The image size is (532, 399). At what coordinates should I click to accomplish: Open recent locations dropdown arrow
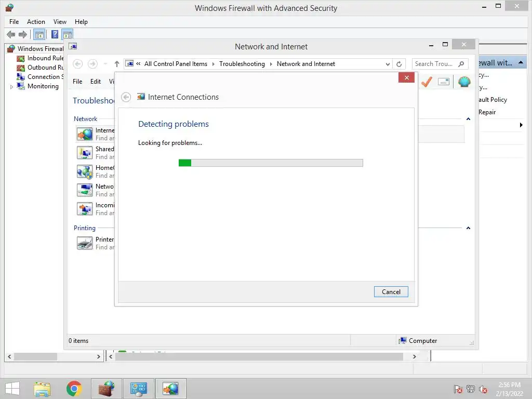(105, 64)
